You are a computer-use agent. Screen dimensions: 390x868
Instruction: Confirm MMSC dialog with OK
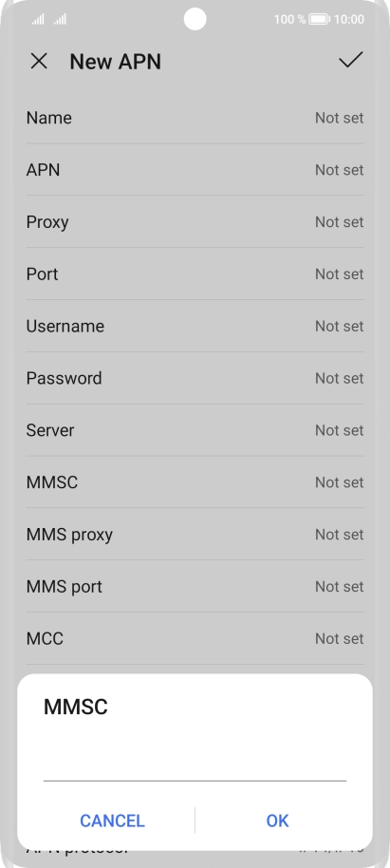[277, 821]
